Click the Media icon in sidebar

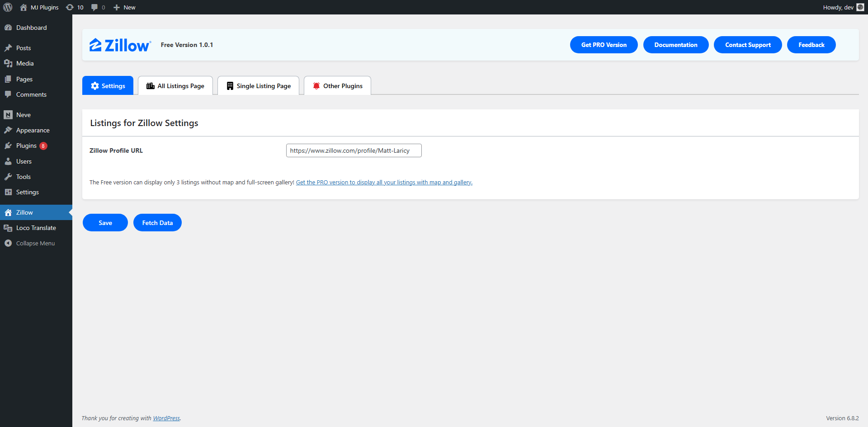(8, 63)
